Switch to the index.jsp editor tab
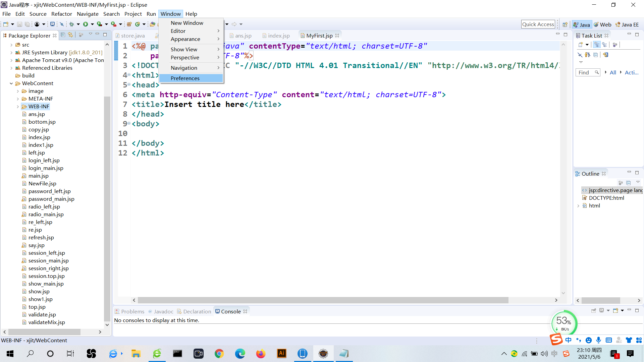Screen dimensions: 644x362 point(278,36)
